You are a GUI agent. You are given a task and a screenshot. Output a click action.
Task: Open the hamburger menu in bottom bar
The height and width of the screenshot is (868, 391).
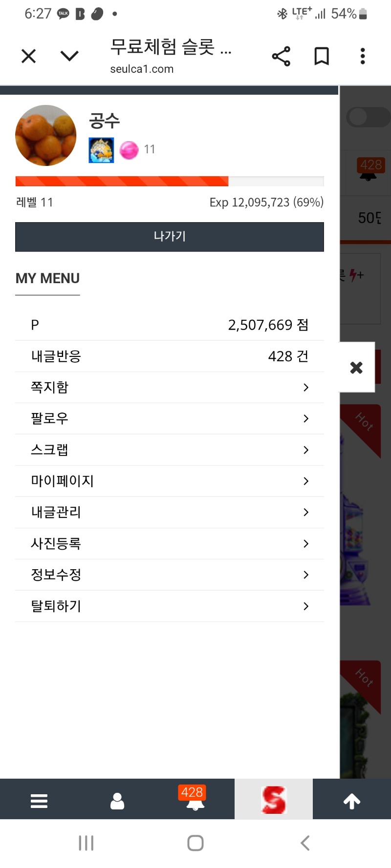click(x=39, y=801)
